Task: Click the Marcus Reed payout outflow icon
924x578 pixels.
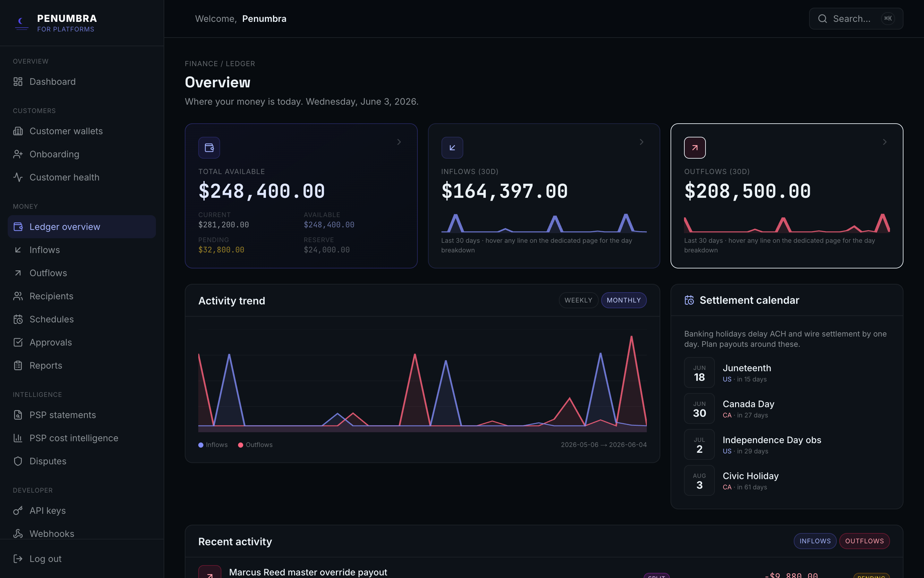Action: (210, 572)
